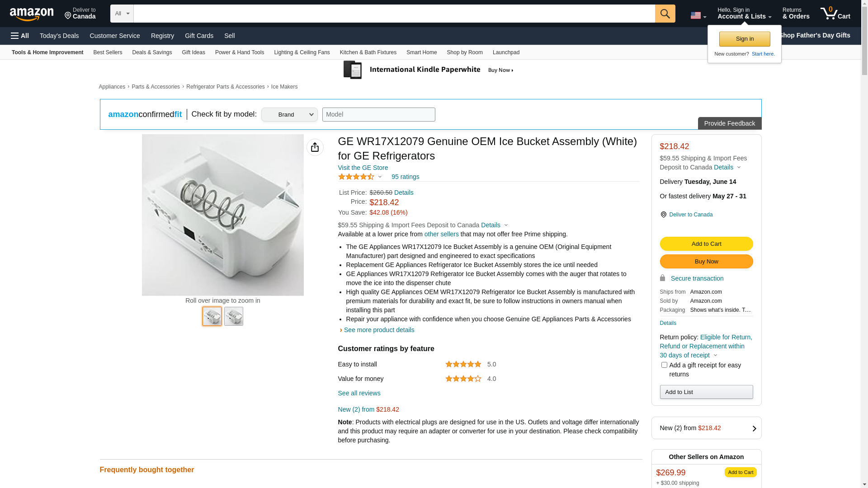Open the 95 ratings link
This screenshot has height=488, width=868.
(x=405, y=177)
